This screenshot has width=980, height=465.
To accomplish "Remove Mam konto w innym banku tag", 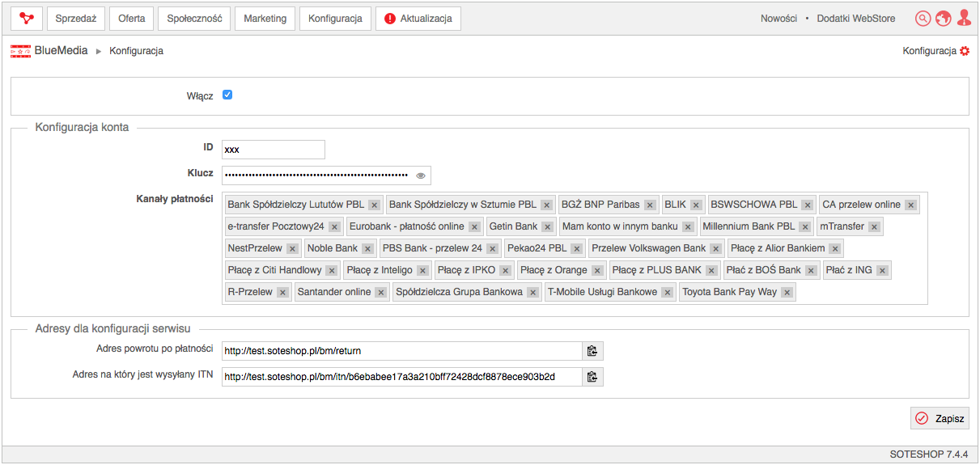I will click(688, 227).
